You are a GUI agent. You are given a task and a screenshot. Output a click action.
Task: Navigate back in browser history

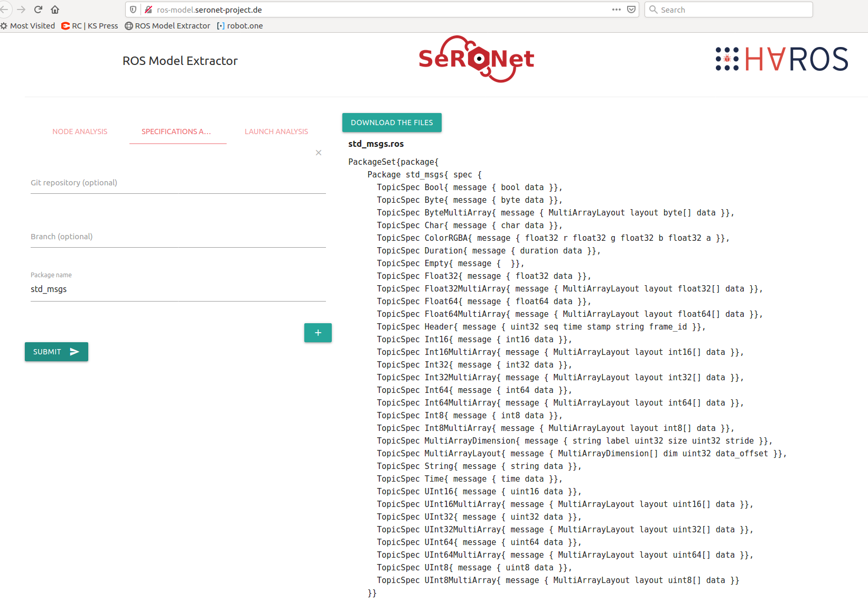coord(5,9)
